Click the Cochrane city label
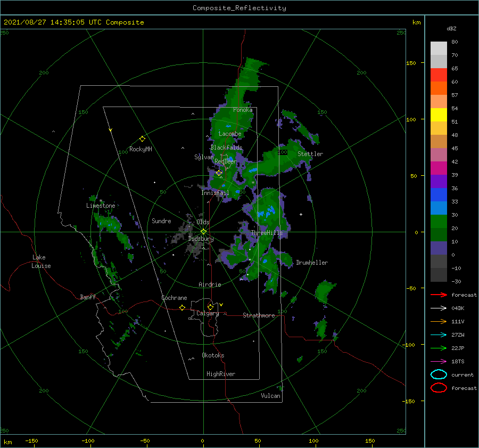This screenshot has width=479, height=448. pos(174,298)
